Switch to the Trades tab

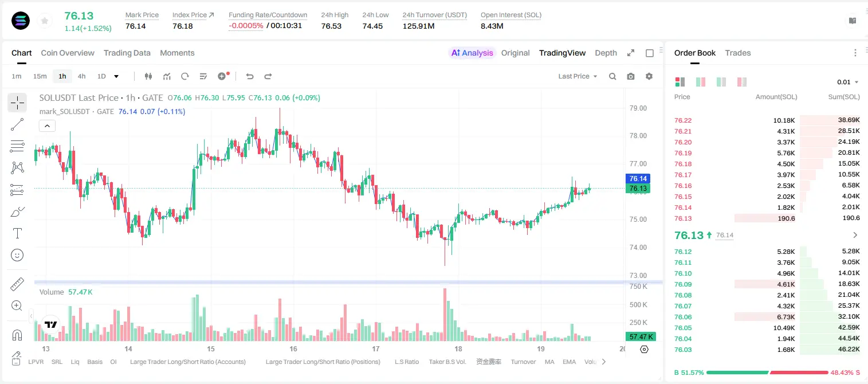(x=737, y=53)
